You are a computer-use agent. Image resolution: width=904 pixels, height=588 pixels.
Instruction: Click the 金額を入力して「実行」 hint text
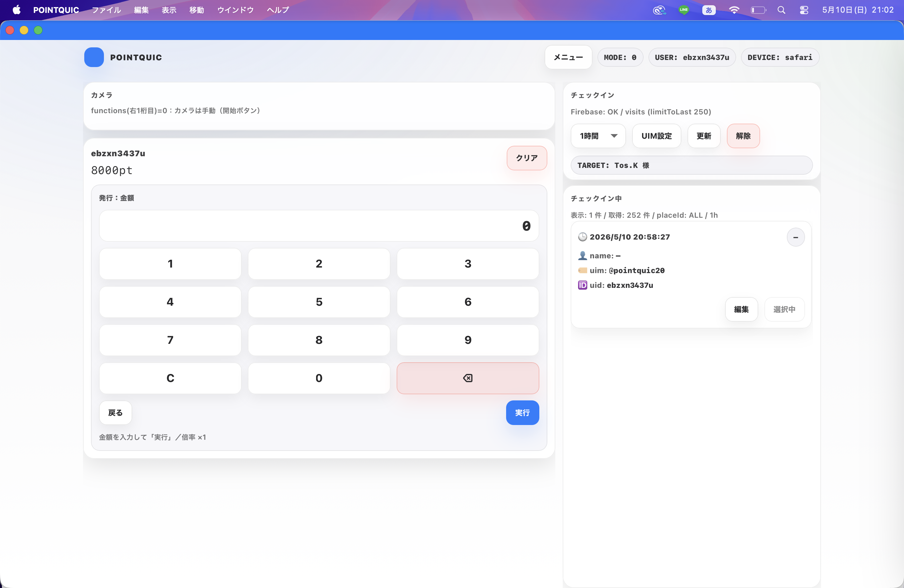pyautogui.click(x=152, y=437)
